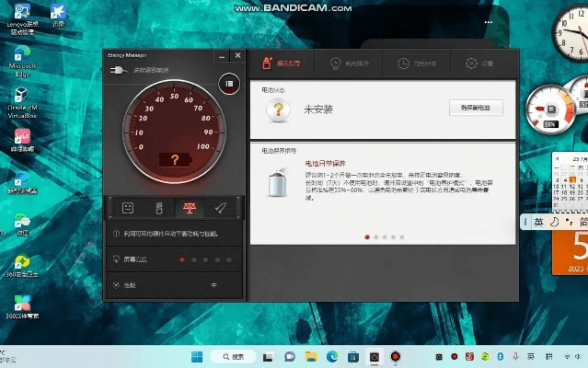Select the first power mode icon
This screenshot has width=588, height=368.
click(128, 207)
